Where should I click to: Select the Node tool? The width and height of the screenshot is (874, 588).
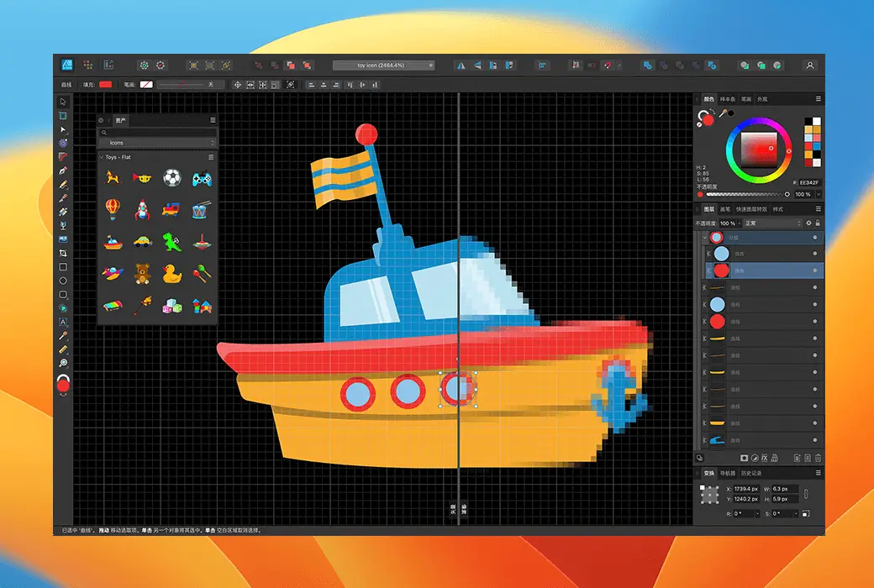click(63, 130)
